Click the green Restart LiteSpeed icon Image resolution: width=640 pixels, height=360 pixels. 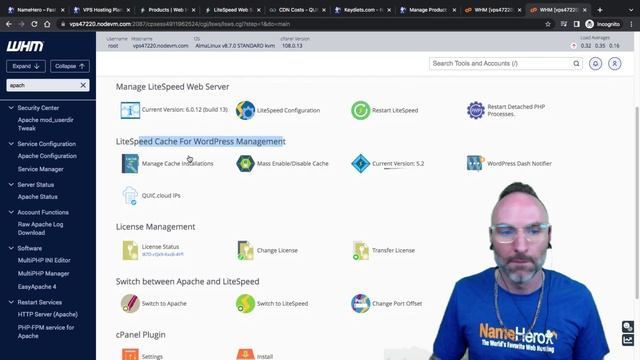point(360,110)
